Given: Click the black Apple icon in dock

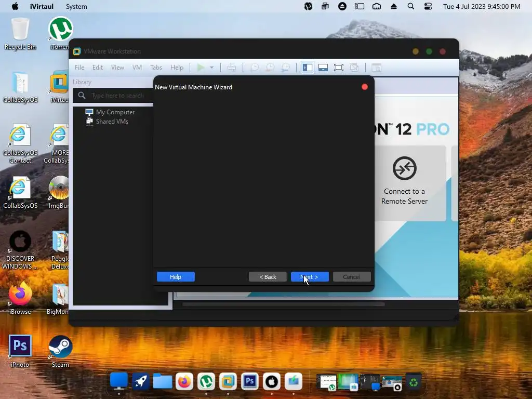Looking at the screenshot, I should point(271,382).
